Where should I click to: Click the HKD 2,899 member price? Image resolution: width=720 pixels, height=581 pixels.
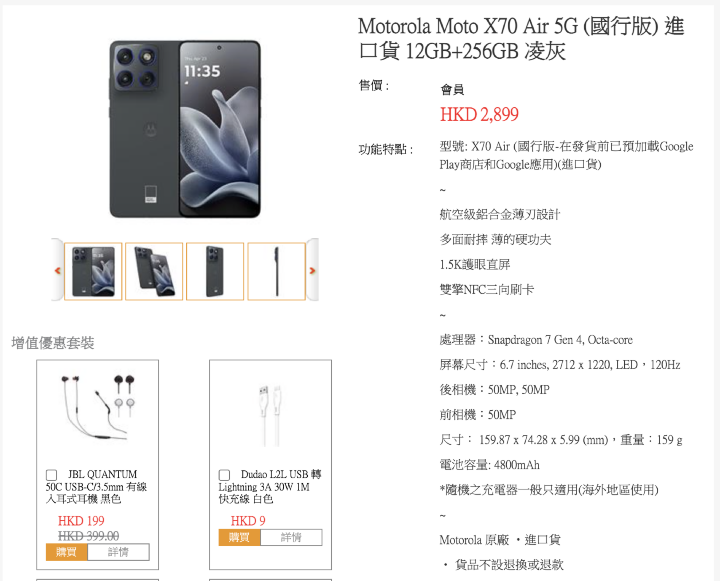click(x=479, y=114)
